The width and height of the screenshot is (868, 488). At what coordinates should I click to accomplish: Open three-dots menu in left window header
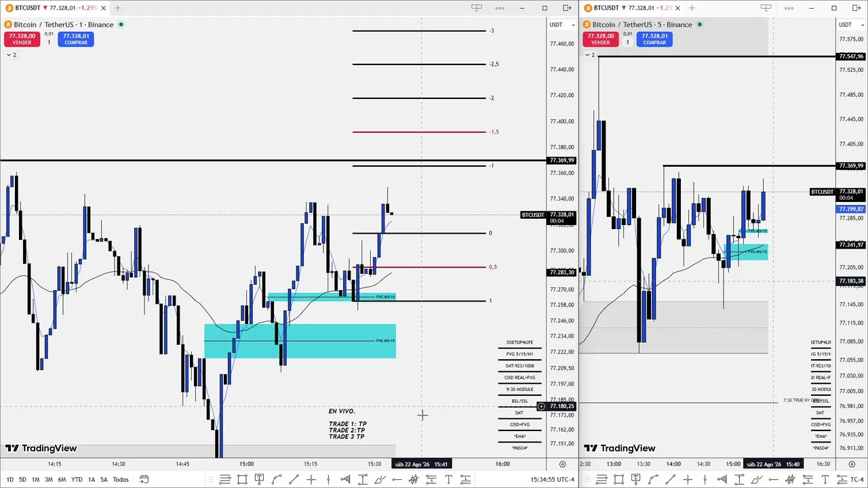[500, 8]
